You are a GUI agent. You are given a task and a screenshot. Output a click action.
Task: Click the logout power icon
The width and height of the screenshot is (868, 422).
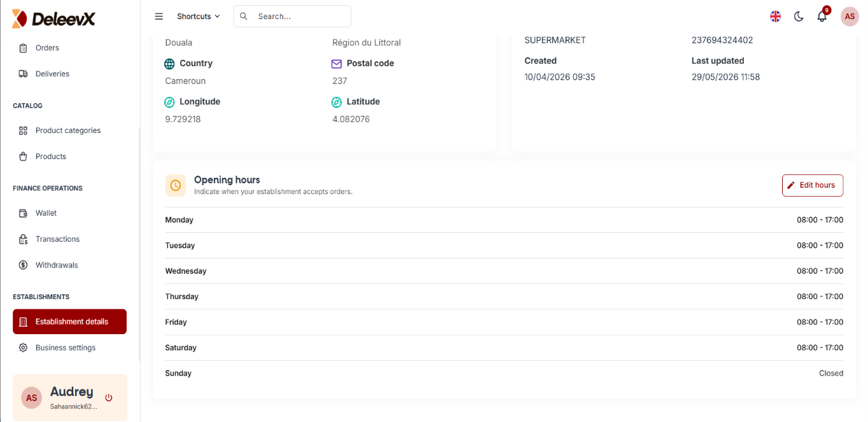coord(109,398)
